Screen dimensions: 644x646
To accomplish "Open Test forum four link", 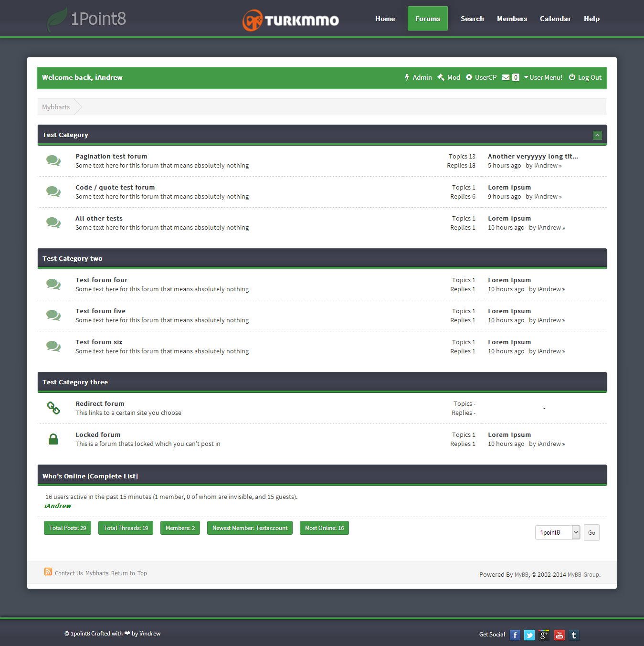I will (101, 280).
